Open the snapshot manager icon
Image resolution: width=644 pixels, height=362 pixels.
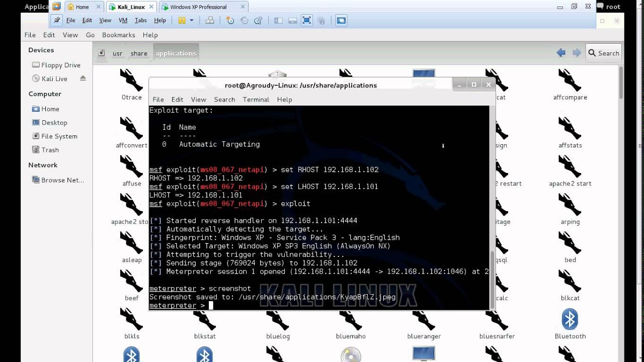pyautogui.click(x=259, y=20)
